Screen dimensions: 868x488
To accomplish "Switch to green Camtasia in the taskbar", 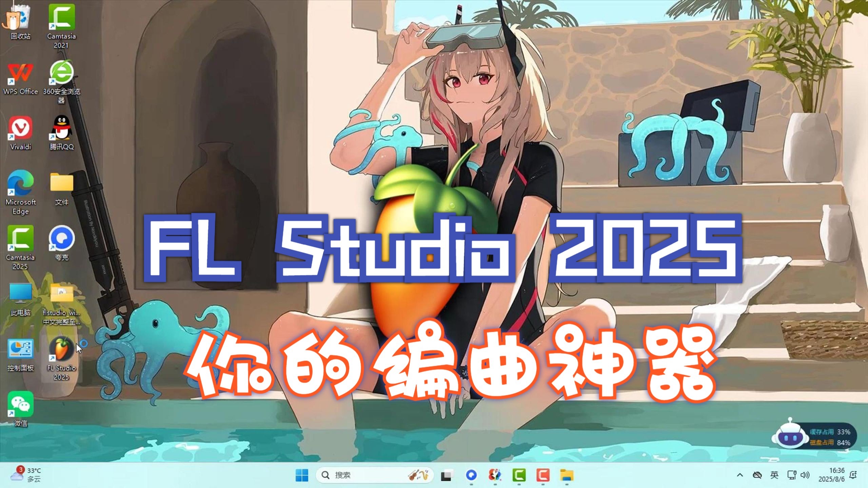I will coord(519,475).
